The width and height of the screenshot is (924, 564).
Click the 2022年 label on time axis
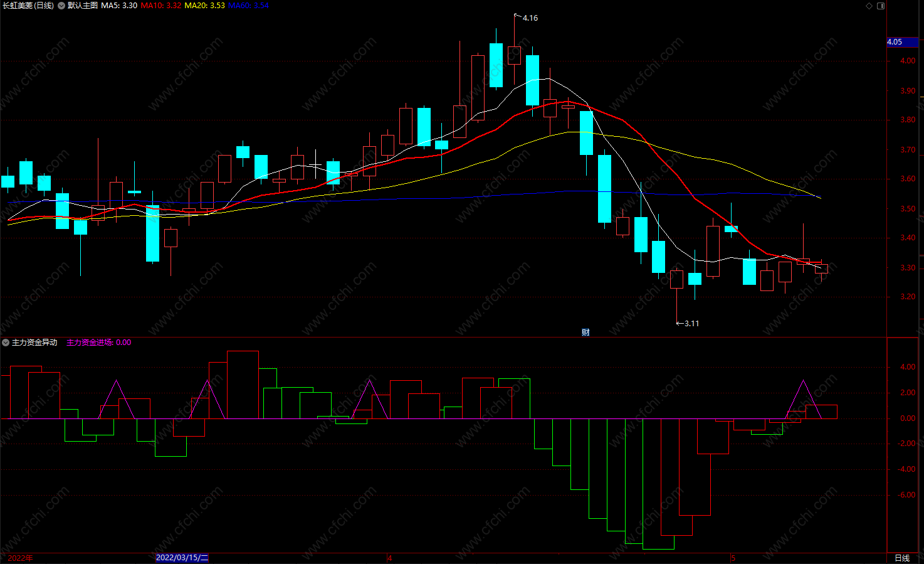pyautogui.click(x=20, y=558)
